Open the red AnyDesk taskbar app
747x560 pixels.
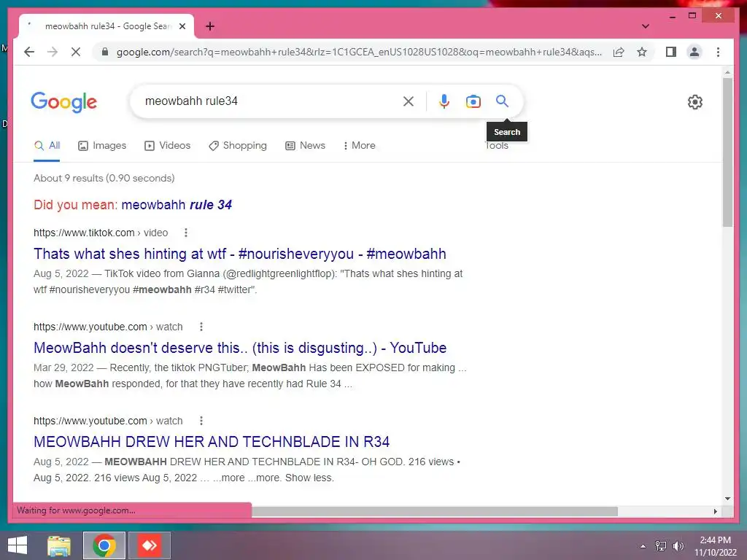(x=149, y=545)
